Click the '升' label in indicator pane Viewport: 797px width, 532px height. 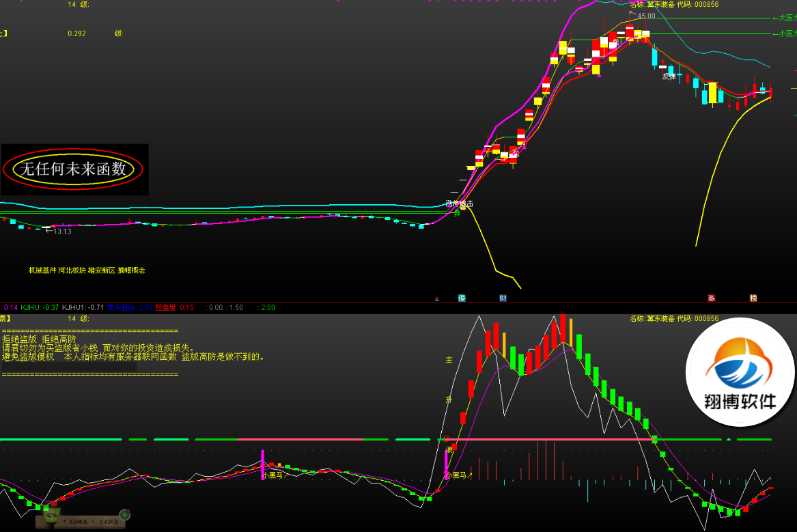449,400
